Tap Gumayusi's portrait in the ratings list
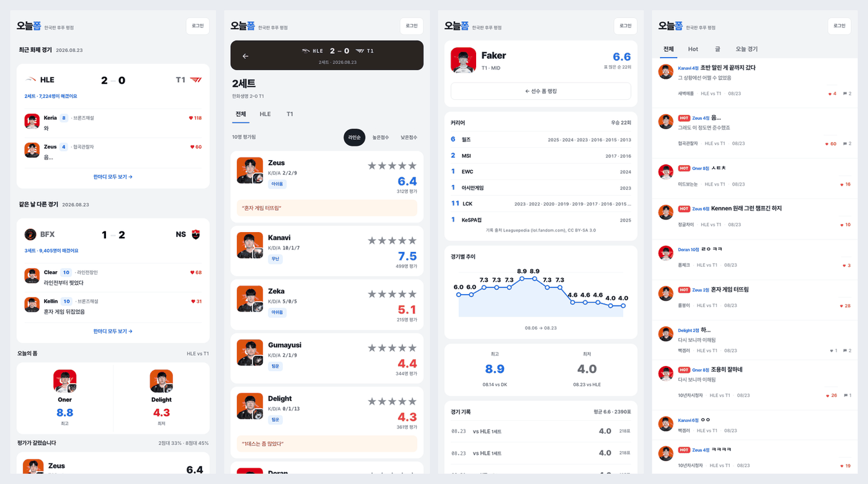The height and width of the screenshot is (484, 868). click(x=250, y=352)
